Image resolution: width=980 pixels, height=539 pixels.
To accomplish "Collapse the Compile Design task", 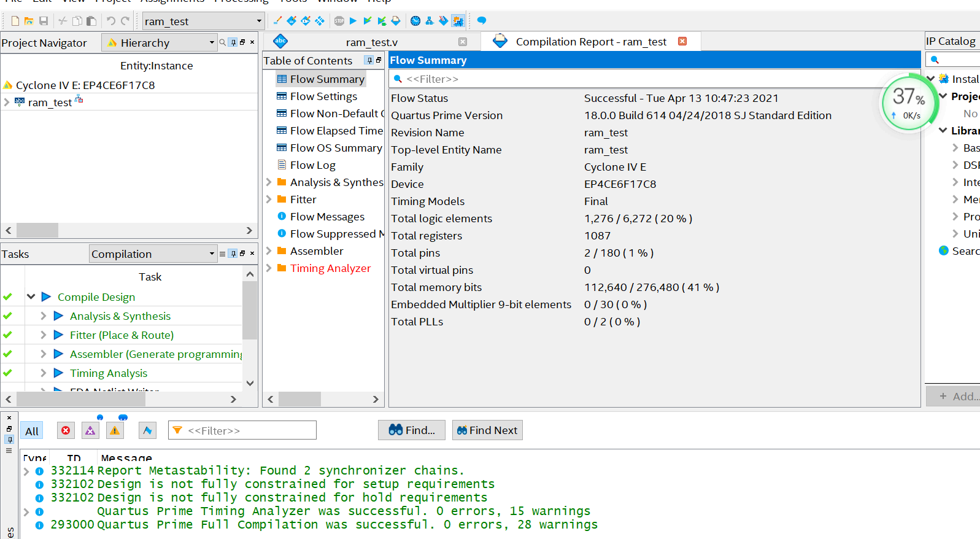I will point(31,297).
